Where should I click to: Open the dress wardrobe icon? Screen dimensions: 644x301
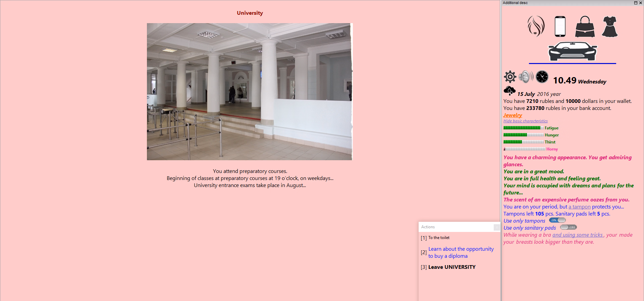tap(610, 26)
